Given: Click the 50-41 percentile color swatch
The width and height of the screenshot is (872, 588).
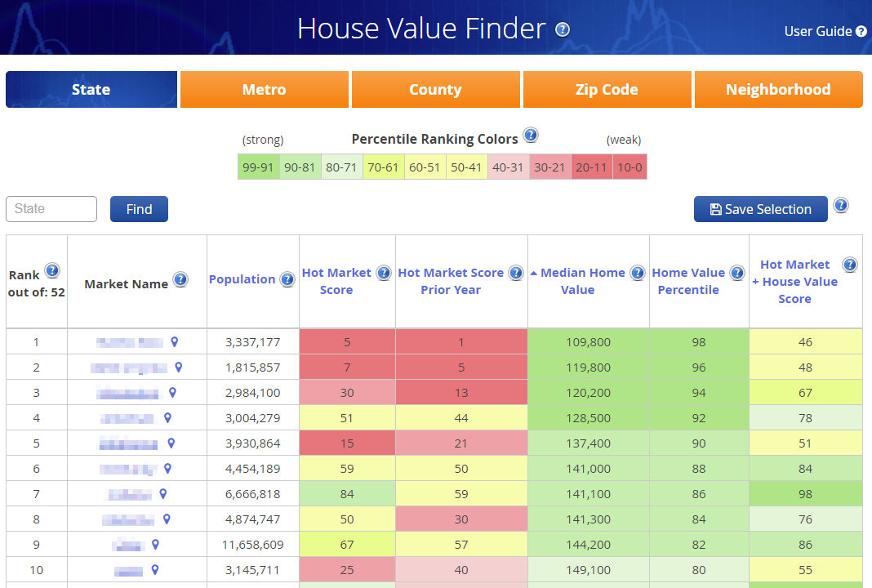Looking at the screenshot, I should point(466,167).
